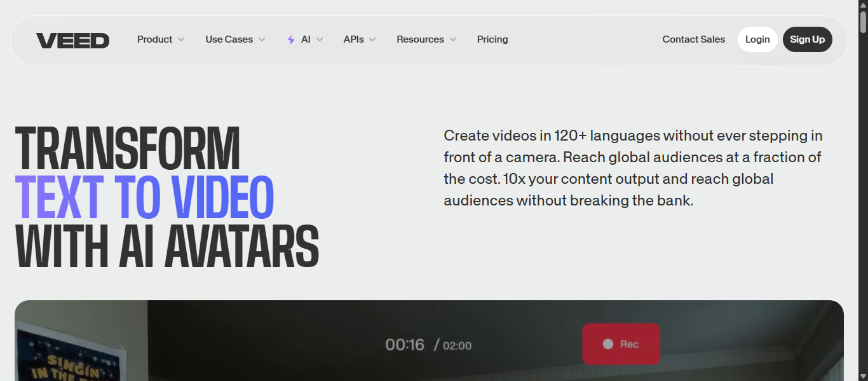Go to the Pricing page
Screen dimensions: 868x381
pyautogui.click(x=492, y=39)
